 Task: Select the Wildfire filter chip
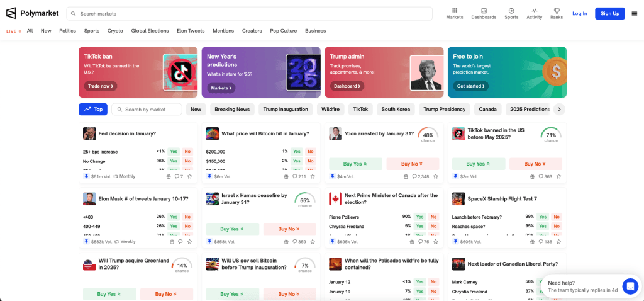330,109
